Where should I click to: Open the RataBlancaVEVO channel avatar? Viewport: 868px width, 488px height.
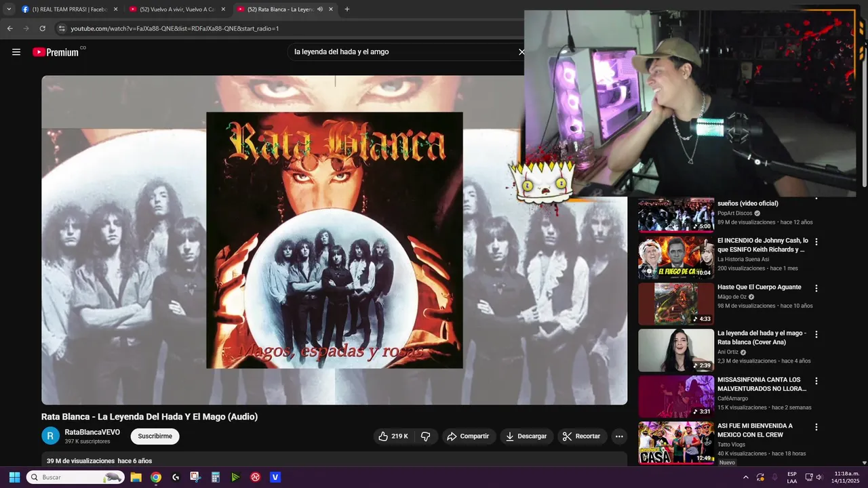[x=51, y=436]
